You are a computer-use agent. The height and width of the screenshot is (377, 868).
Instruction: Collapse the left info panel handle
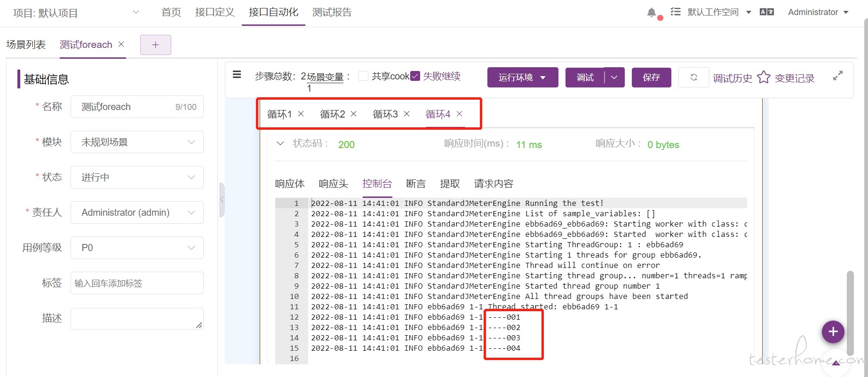222,200
